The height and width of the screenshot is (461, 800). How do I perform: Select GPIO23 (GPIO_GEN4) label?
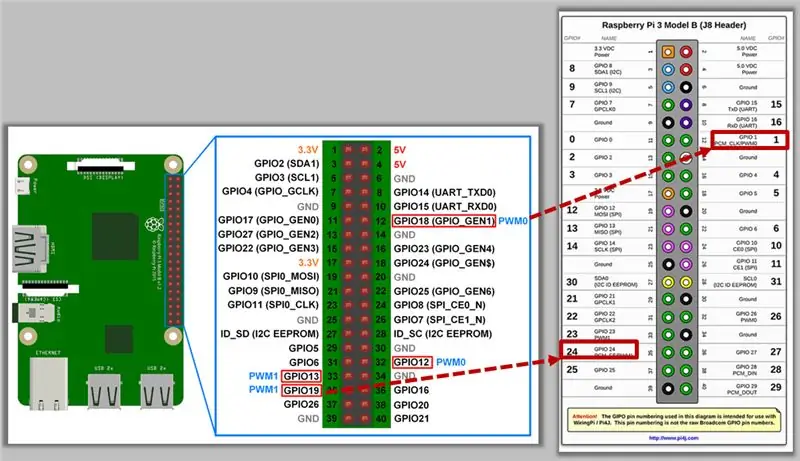444,249
